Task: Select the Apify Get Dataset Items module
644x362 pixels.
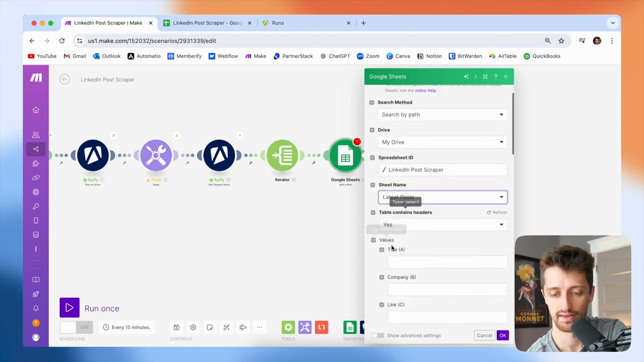Action: point(219,155)
